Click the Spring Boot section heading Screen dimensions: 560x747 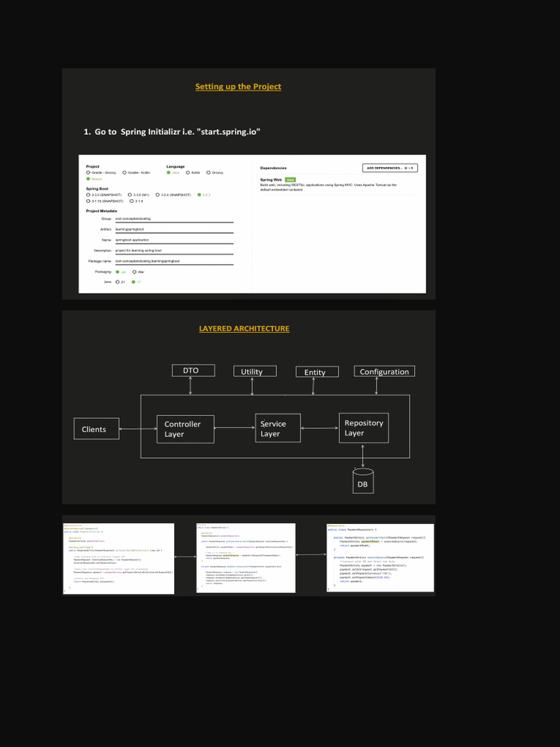point(97,189)
